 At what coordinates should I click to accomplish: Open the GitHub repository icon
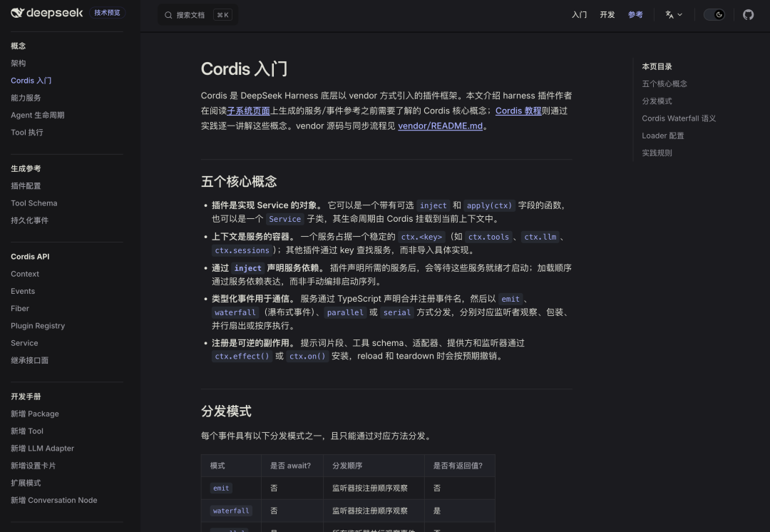tap(748, 15)
